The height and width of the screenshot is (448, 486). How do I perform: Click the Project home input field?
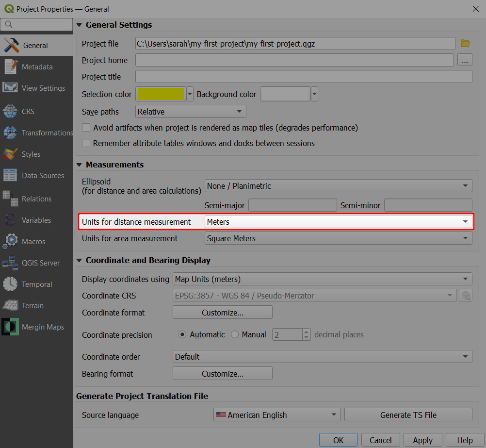coord(294,60)
